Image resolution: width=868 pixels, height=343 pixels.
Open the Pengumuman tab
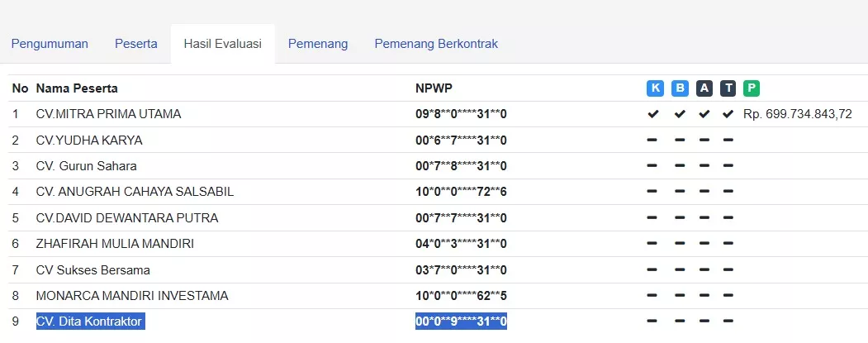(x=50, y=44)
